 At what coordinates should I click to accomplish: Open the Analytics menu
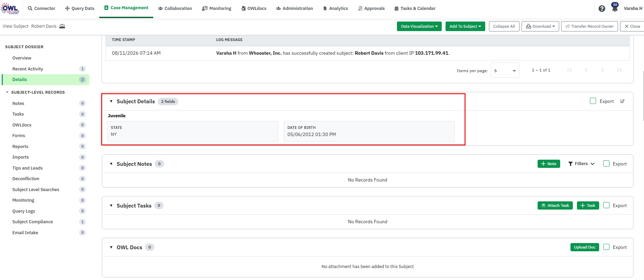[335, 8]
